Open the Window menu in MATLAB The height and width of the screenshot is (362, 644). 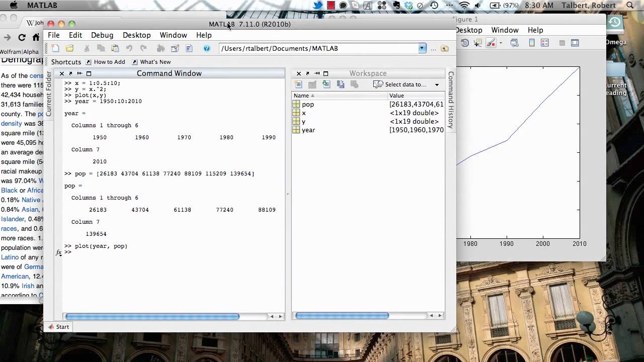tap(174, 35)
